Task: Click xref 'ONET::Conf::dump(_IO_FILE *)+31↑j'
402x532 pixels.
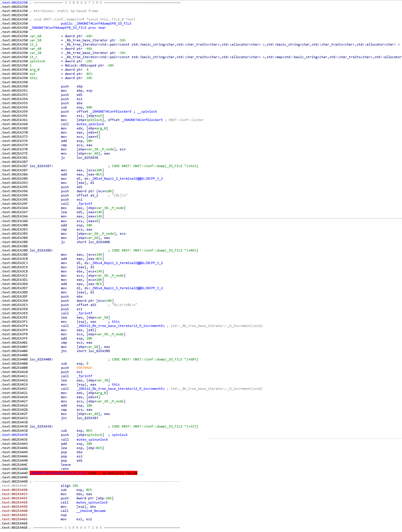Action: [x=166, y=426]
